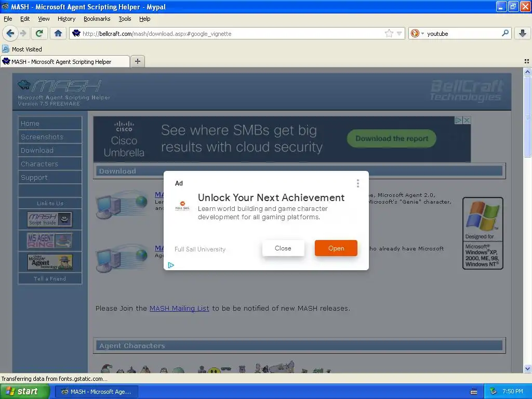Click the AdChoices triangle icon in popup

[171, 265]
